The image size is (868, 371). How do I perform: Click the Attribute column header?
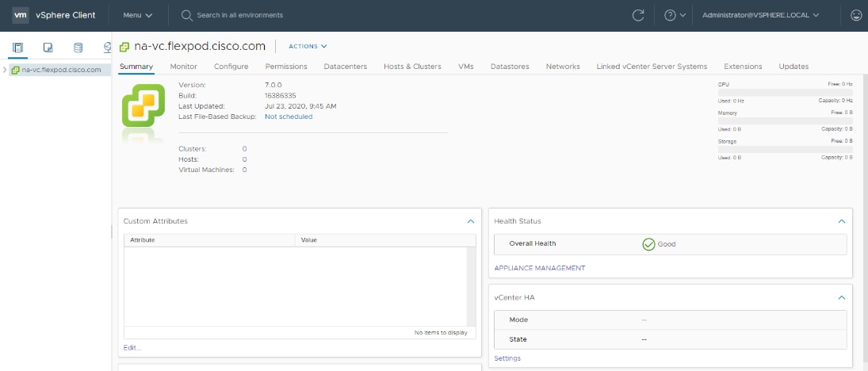coord(209,240)
